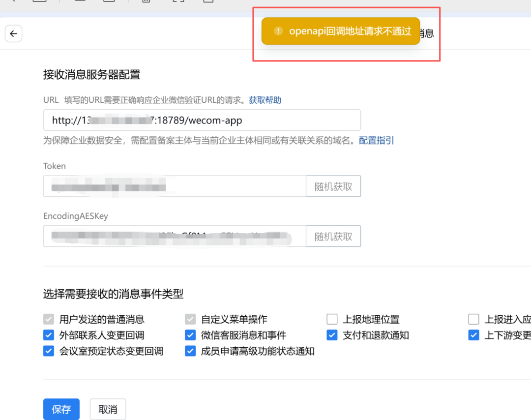Click the picture icon in the top toolbar
Viewport: 531px width, 420px height.
pos(145,2)
